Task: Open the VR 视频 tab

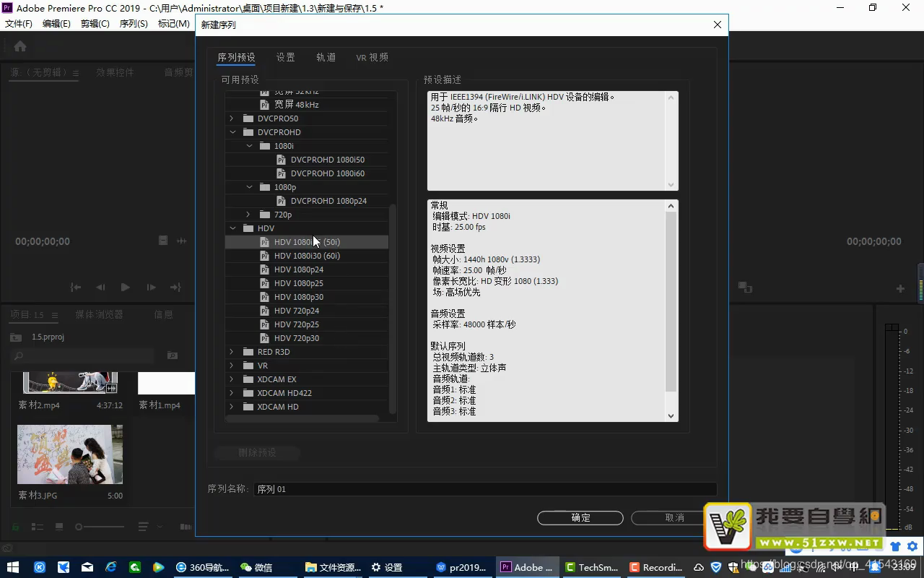Action: click(x=372, y=57)
